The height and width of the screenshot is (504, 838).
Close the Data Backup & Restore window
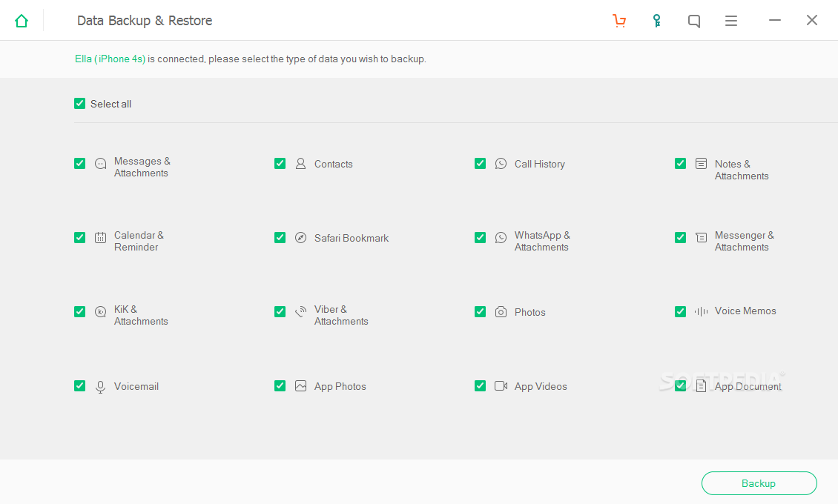click(812, 20)
